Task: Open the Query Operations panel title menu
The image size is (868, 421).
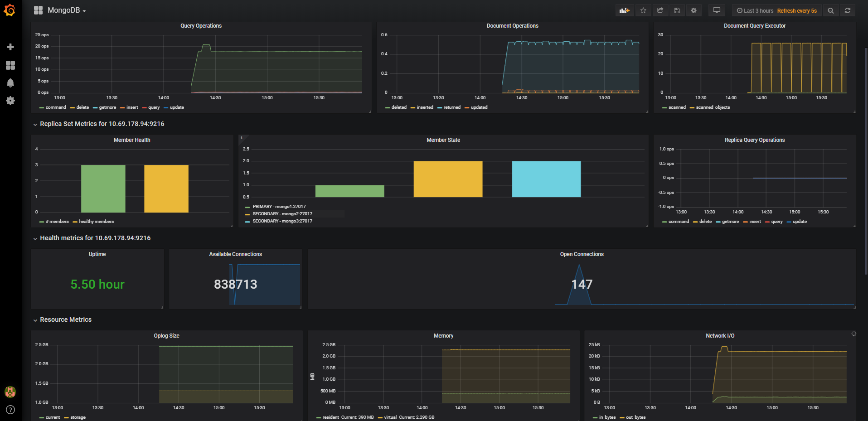Action: [201, 26]
